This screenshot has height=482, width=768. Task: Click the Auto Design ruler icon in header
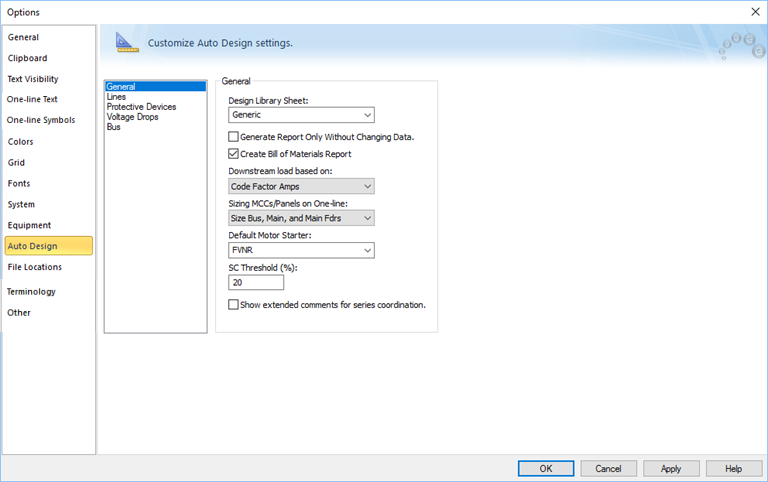[126, 42]
